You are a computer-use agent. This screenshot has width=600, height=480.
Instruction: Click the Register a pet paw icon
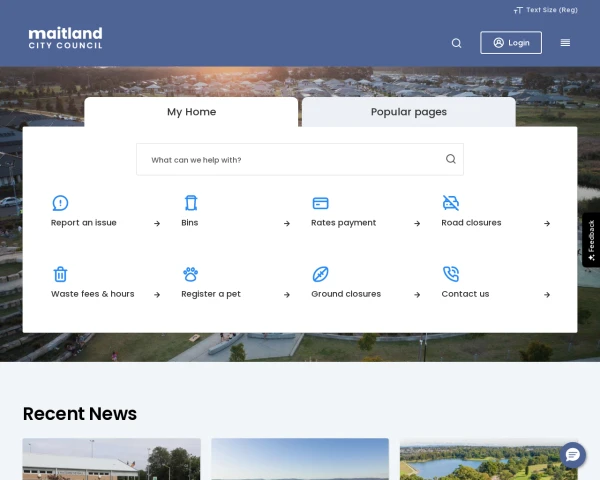(190, 274)
